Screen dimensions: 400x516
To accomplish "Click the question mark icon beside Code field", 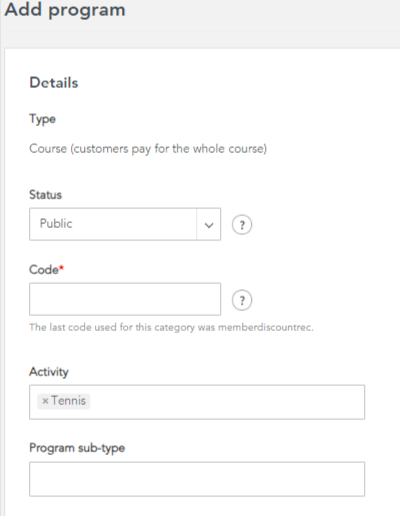I will (x=242, y=300).
